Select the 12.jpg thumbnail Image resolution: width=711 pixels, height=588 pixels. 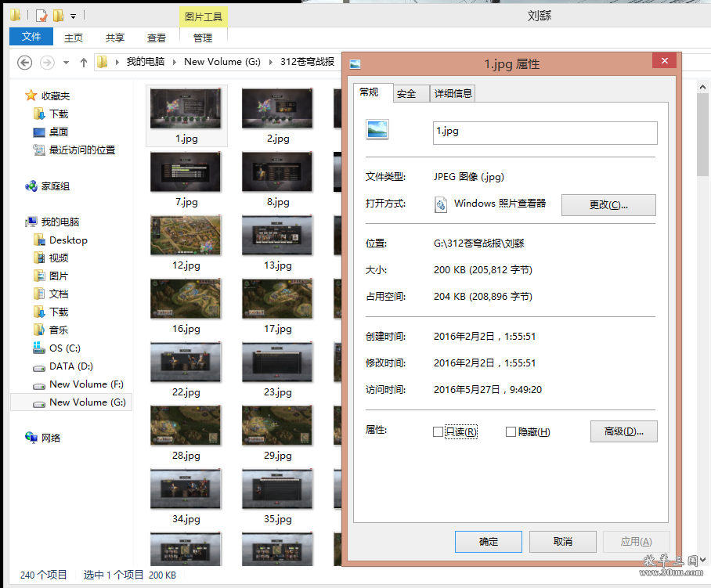click(x=186, y=235)
